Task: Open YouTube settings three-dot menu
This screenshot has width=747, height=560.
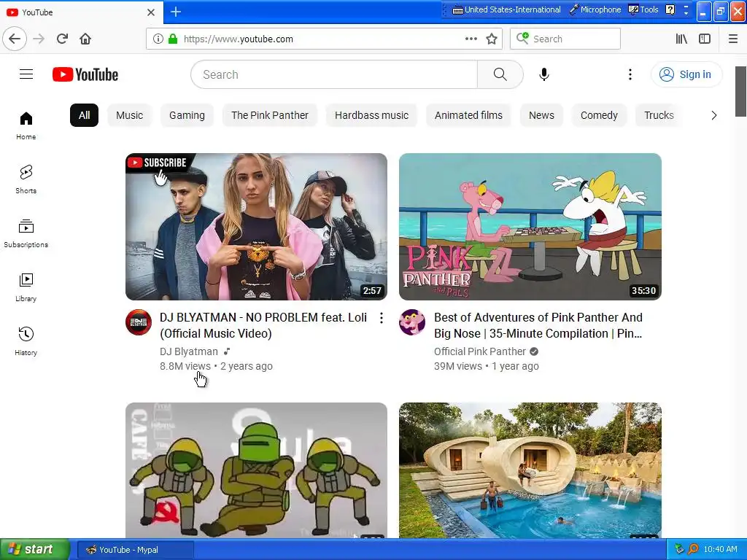Action: coord(630,74)
